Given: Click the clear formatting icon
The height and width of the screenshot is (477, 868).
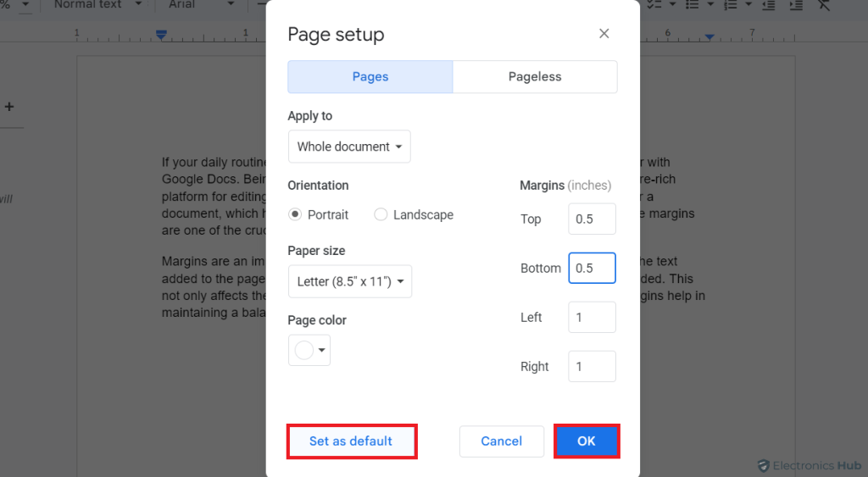Looking at the screenshot, I should pyautogui.click(x=823, y=4).
